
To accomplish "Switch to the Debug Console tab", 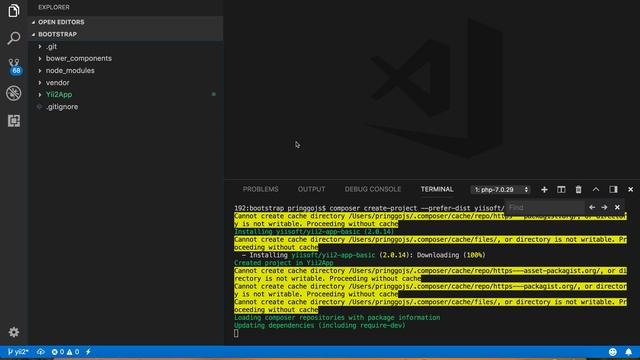I will [x=373, y=189].
